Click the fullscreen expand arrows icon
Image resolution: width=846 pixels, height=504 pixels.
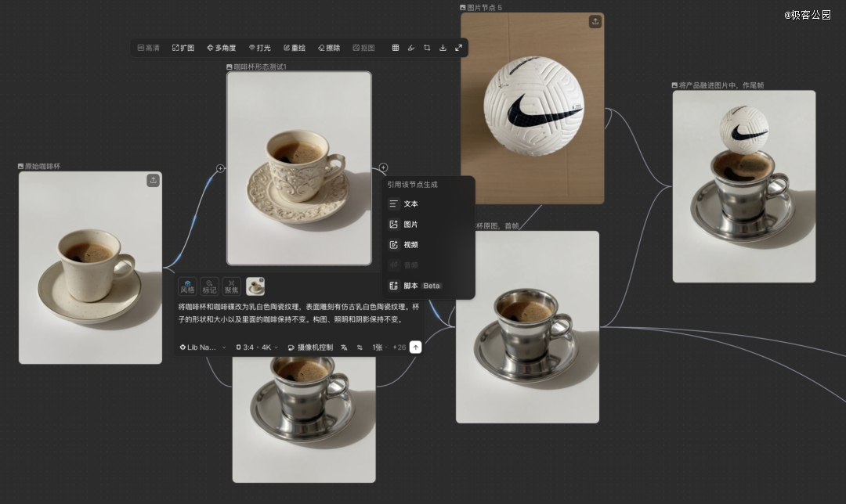pos(459,48)
